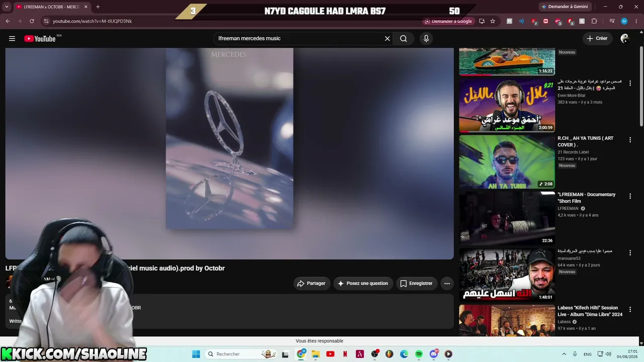Open the Labess session video thumbnail
Image resolution: width=644 pixels, height=362 pixels.
(507, 320)
